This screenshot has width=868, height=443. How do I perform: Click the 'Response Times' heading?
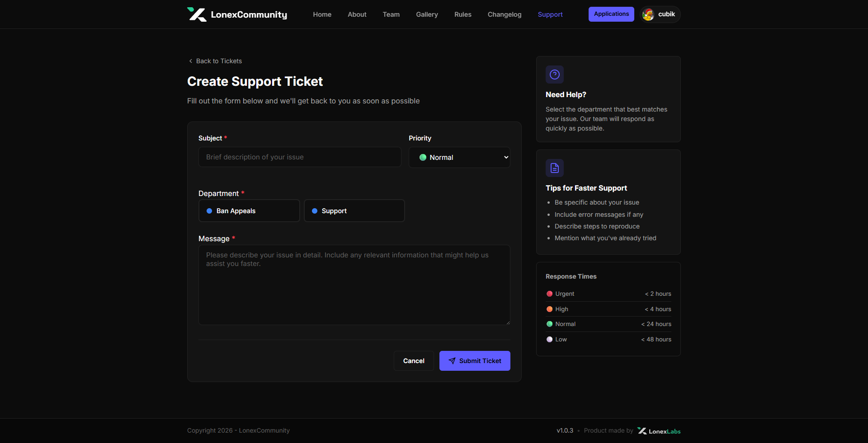(571, 276)
